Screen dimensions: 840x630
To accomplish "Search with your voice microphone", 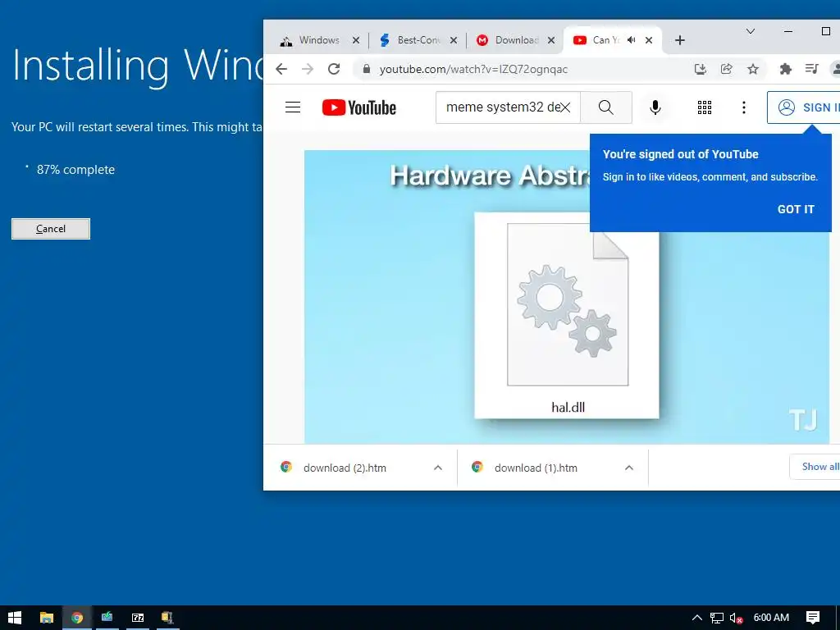I will coord(655,107).
